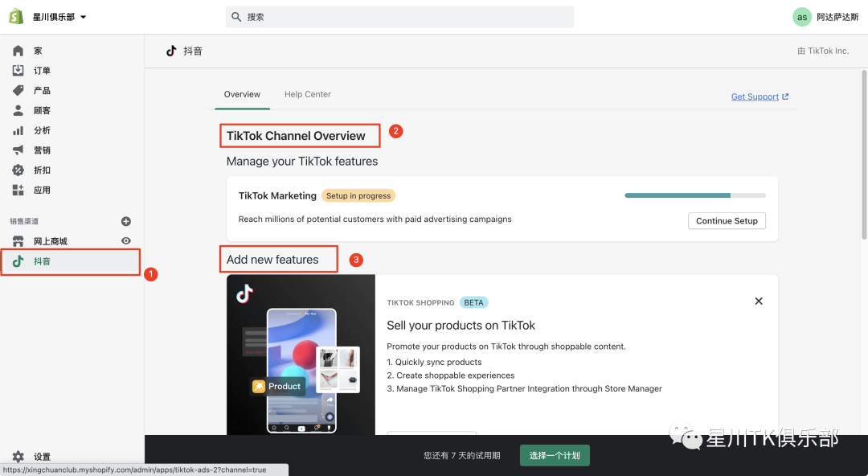Switch to the Help Center tab

click(308, 94)
